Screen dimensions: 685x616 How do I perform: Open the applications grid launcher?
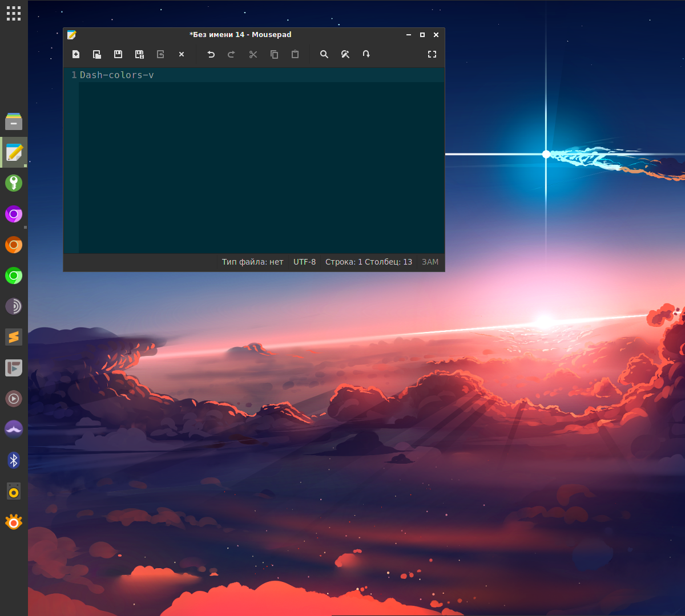click(x=14, y=14)
